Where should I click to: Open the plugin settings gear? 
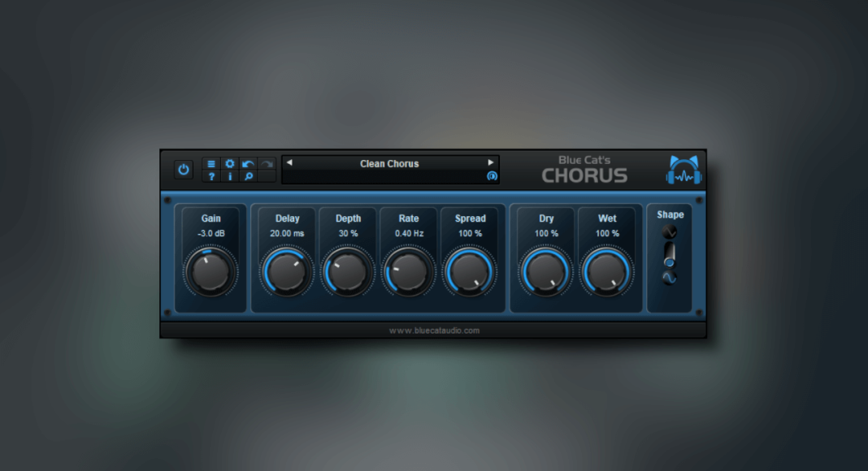pyautogui.click(x=229, y=164)
